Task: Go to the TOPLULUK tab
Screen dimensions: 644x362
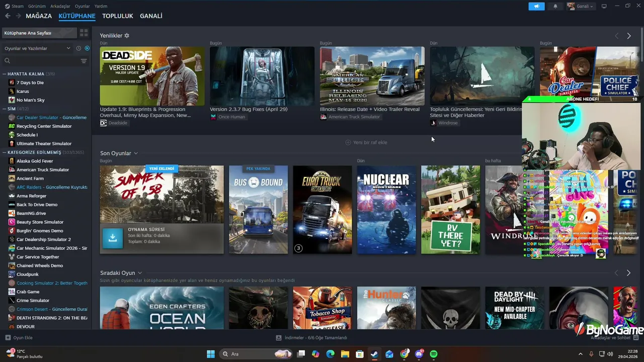Action: tap(118, 16)
